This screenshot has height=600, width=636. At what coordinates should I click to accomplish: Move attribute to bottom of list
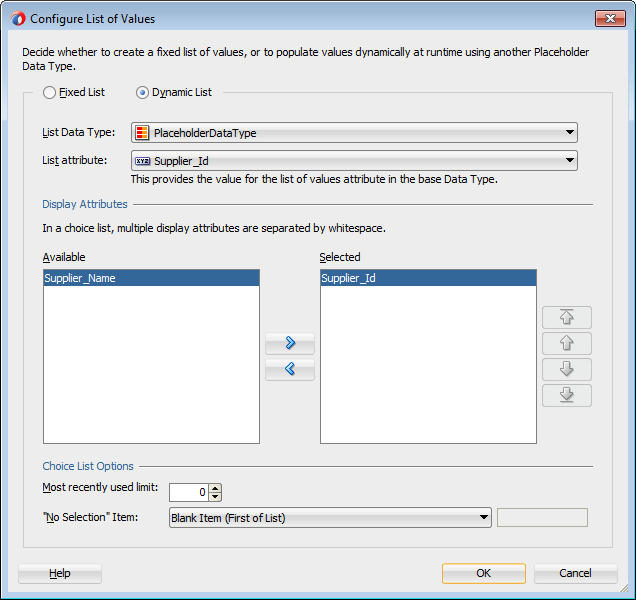tap(566, 395)
